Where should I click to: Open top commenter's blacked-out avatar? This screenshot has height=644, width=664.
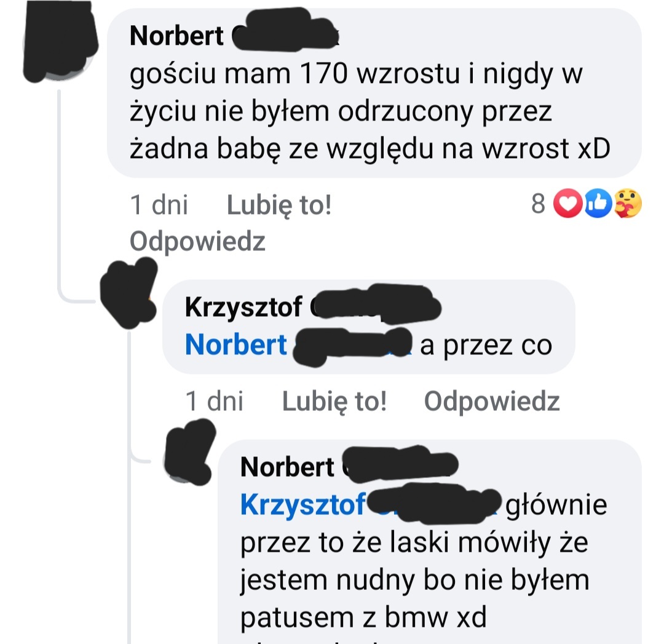(60, 42)
